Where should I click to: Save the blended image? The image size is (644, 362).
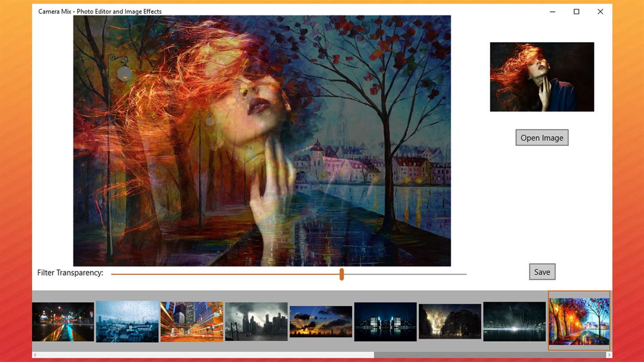click(542, 272)
